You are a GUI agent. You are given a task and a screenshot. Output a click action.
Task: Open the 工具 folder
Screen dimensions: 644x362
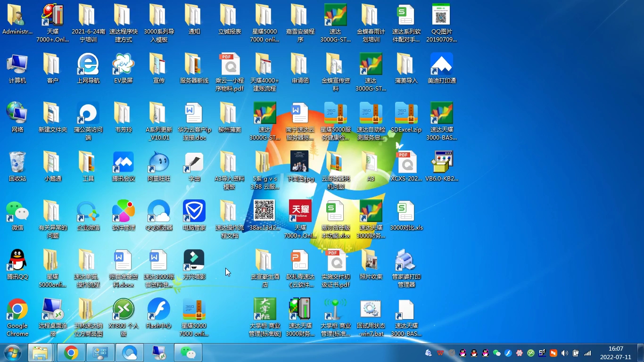tap(88, 167)
